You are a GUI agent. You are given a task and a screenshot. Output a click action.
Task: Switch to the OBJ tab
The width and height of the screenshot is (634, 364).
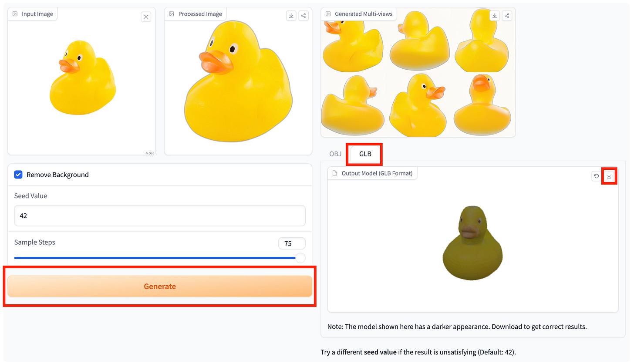(x=335, y=154)
